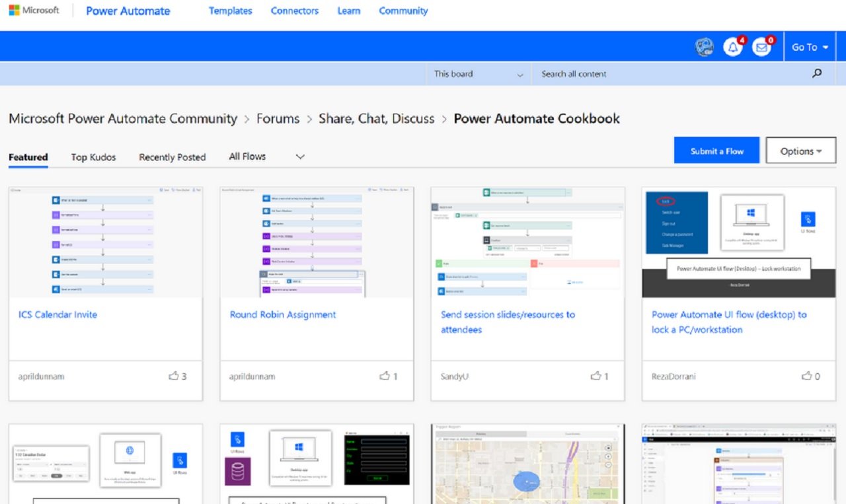
Task: Click the profile avatar in the header
Action: click(704, 47)
